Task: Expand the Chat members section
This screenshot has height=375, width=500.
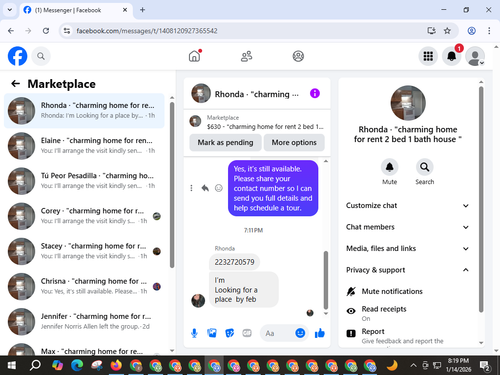Action: tap(408, 227)
